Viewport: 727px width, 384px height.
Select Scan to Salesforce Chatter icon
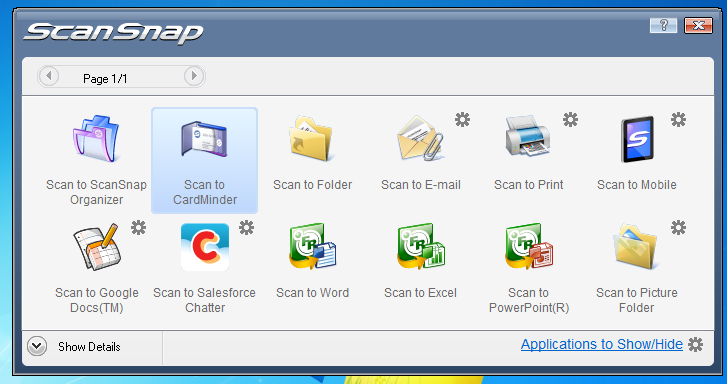[x=204, y=247]
